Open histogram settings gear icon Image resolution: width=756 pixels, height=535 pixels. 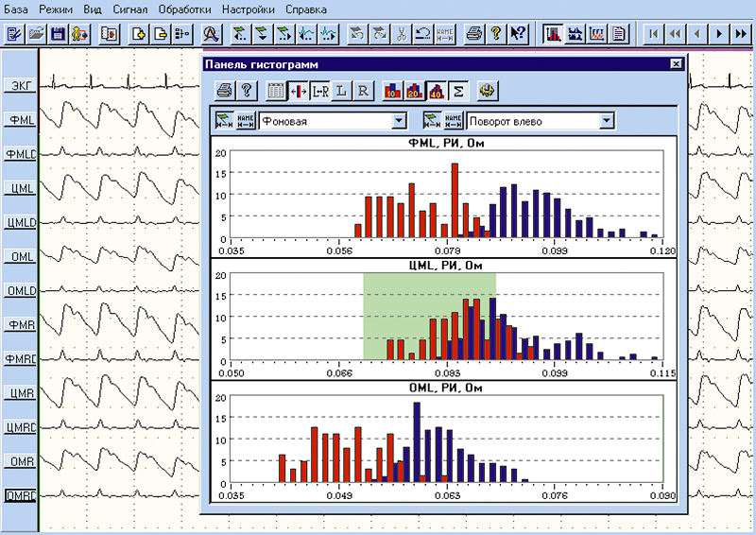pos(488,91)
